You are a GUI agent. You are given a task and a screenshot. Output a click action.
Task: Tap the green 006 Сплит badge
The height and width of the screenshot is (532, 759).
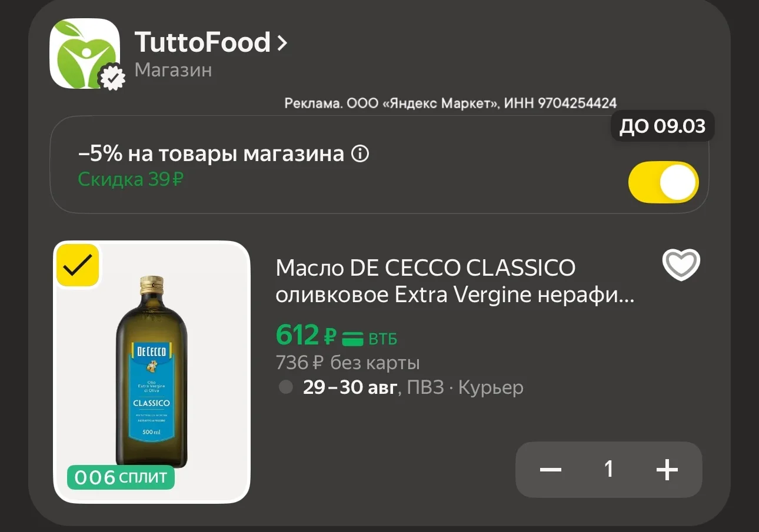121,477
